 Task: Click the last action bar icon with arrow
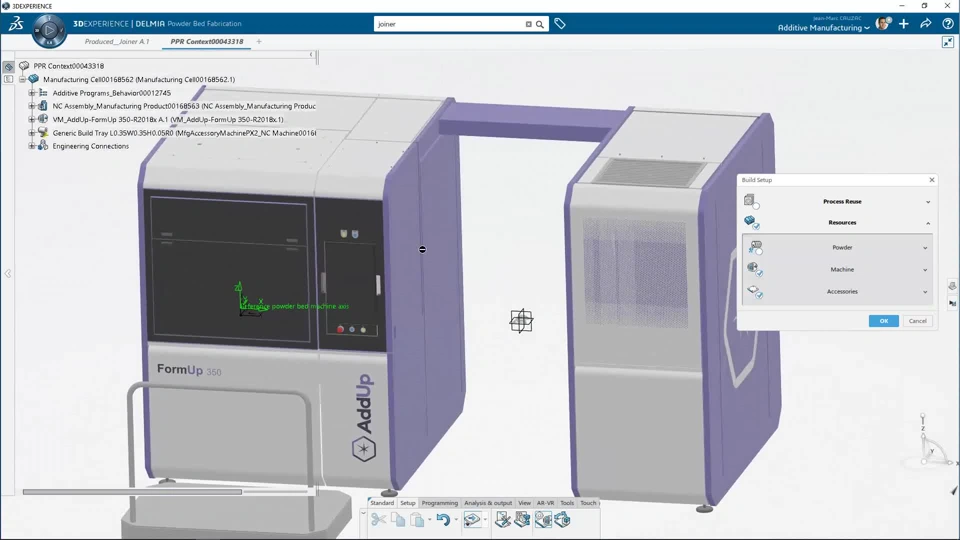point(562,520)
